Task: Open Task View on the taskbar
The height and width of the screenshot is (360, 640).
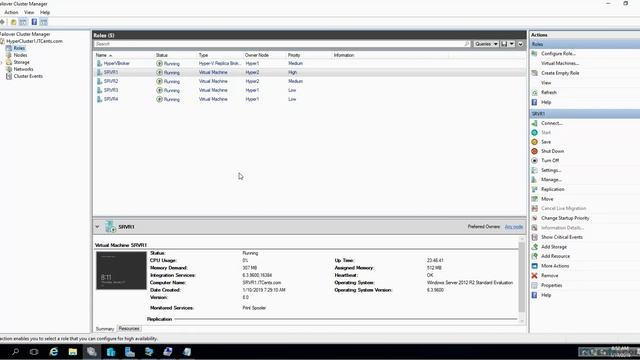Action: point(34,352)
